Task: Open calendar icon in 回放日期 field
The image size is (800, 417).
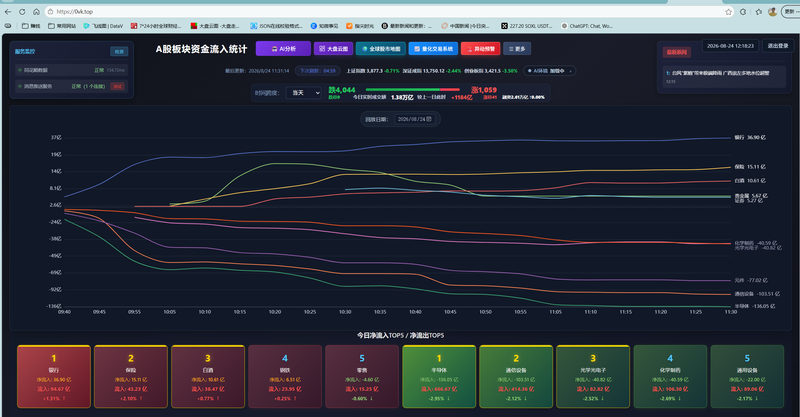Action: pyautogui.click(x=429, y=119)
